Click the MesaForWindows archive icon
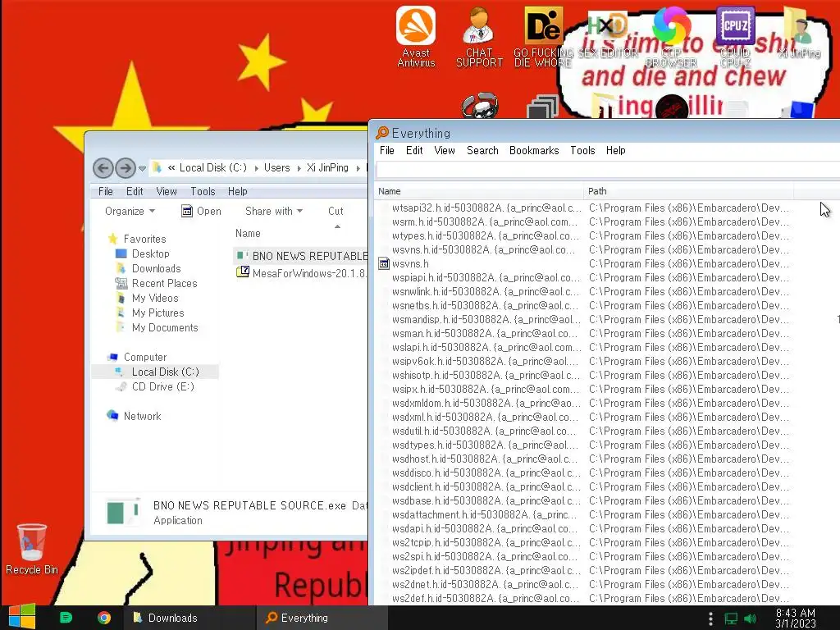The width and height of the screenshot is (840, 630). pyautogui.click(x=243, y=272)
